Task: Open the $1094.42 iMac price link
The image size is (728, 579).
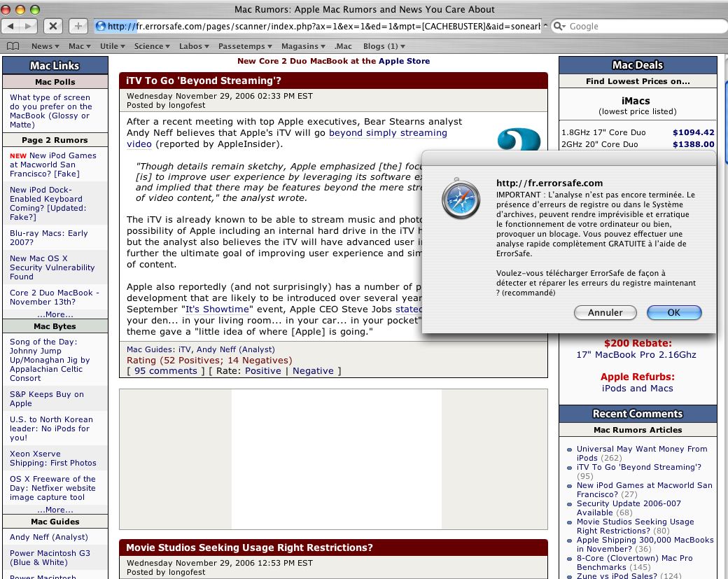Action: pyautogui.click(x=694, y=132)
